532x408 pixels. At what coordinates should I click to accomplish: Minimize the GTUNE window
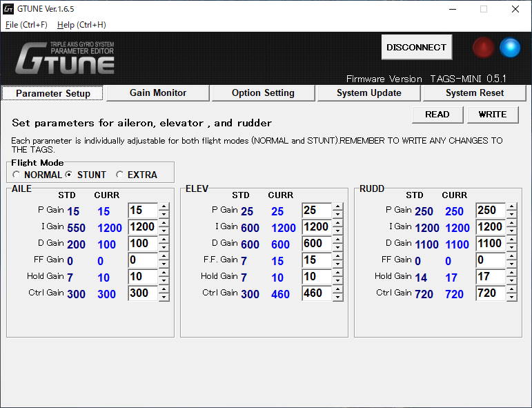[x=453, y=9]
